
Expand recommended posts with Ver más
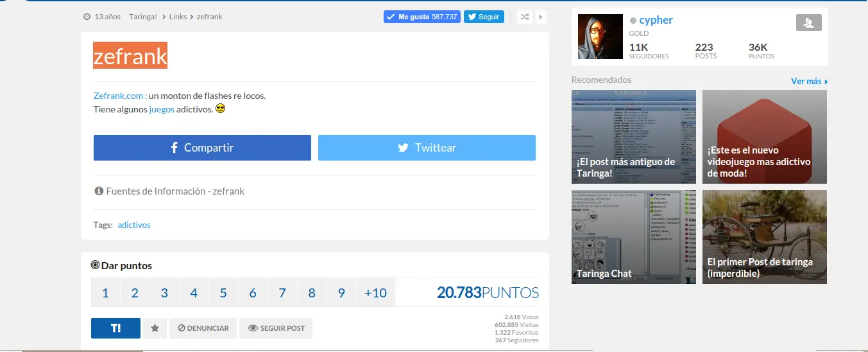pyautogui.click(x=809, y=82)
